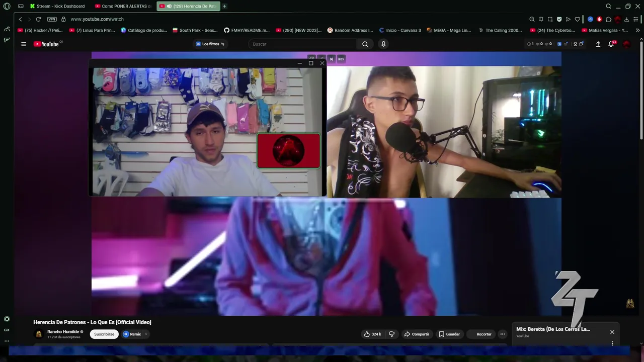Save video with the Guardar button
The image size is (644, 362).
(x=449, y=334)
